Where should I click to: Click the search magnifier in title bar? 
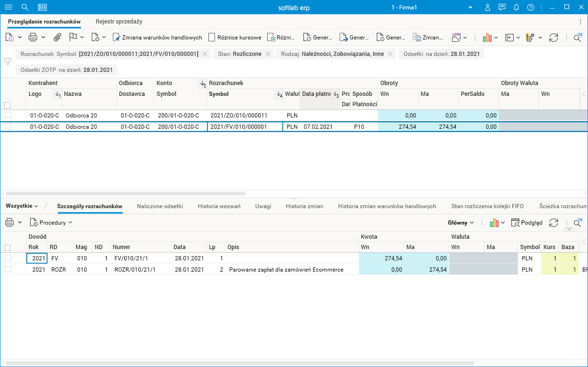click(25, 7)
